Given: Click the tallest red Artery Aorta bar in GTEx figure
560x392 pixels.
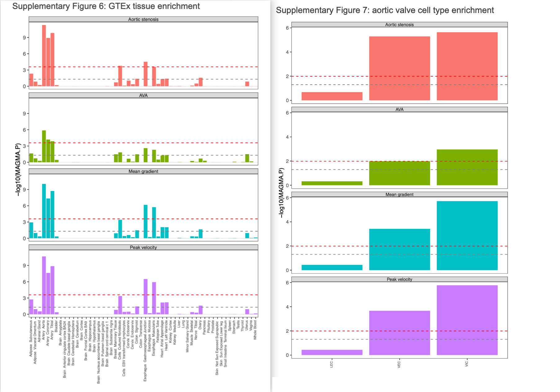Looking at the screenshot, I should click(44, 56).
